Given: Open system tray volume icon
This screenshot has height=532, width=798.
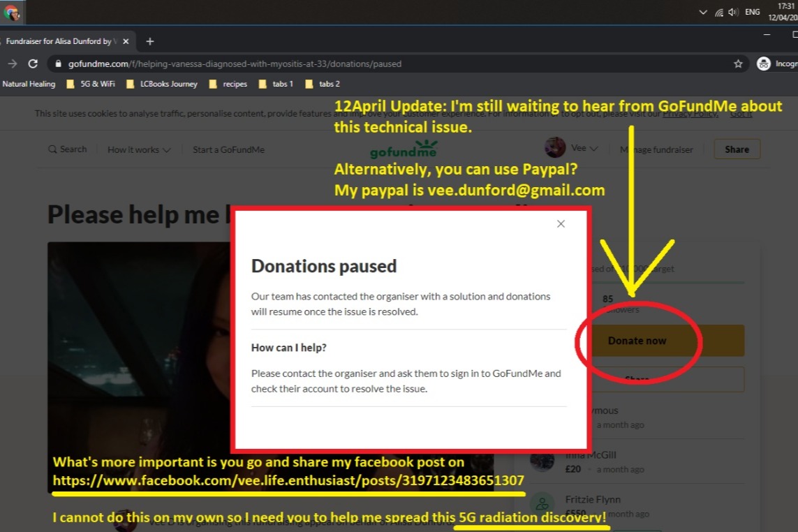Looking at the screenshot, I should tap(733, 12).
